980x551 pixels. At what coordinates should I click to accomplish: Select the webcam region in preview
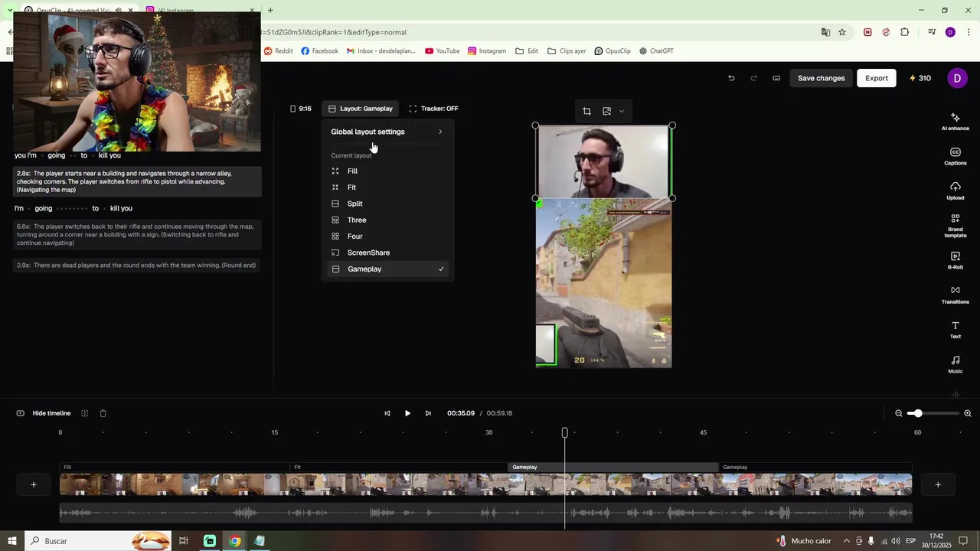603,161
